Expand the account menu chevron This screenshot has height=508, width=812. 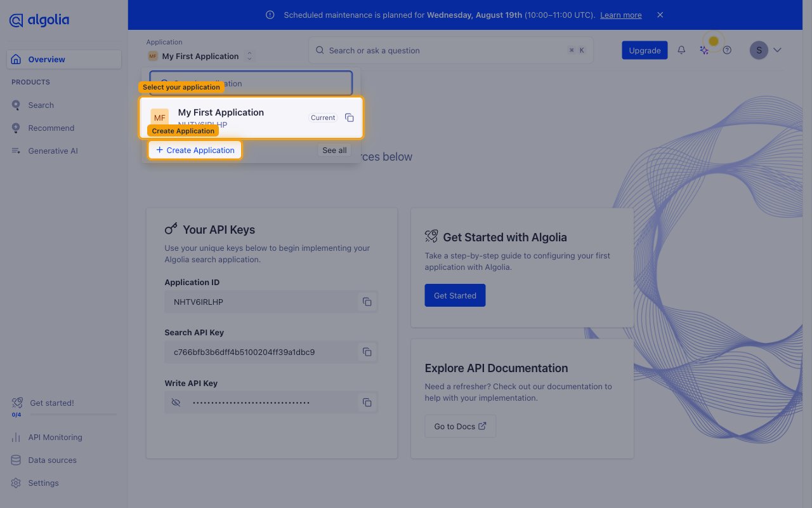pyautogui.click(x=777, y=50)
